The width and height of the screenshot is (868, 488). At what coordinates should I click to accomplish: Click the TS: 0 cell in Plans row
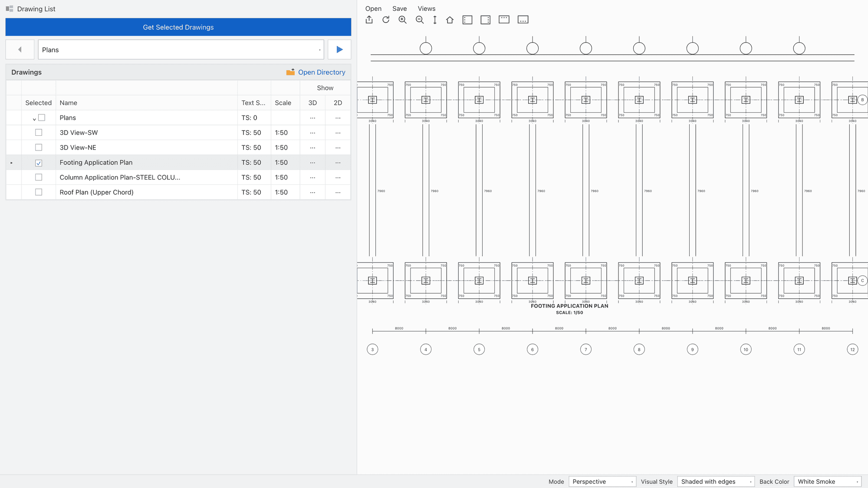(x=254, y=118)
